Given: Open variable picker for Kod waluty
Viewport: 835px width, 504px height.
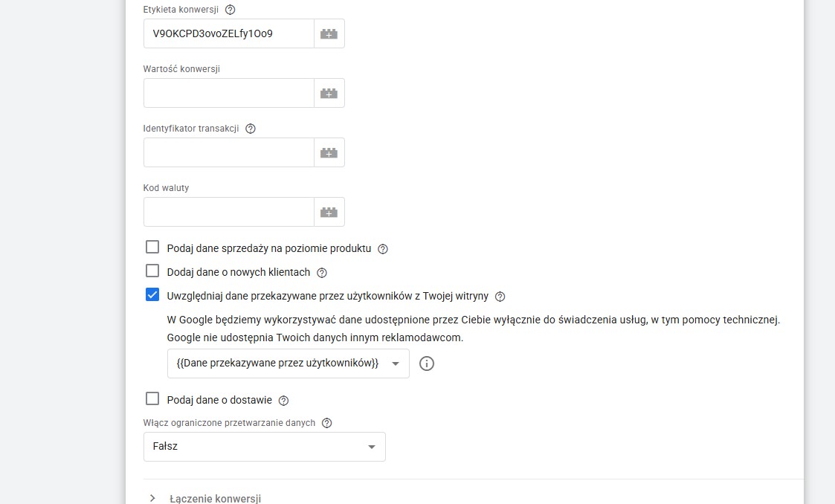Looking at the screenshot, I should coord(329,212).
